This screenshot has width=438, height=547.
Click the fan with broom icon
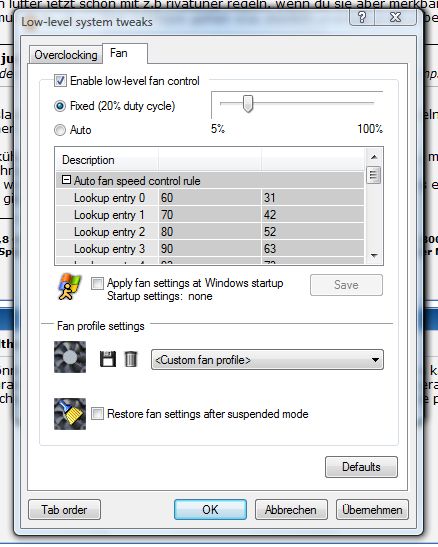click(70, 414)
